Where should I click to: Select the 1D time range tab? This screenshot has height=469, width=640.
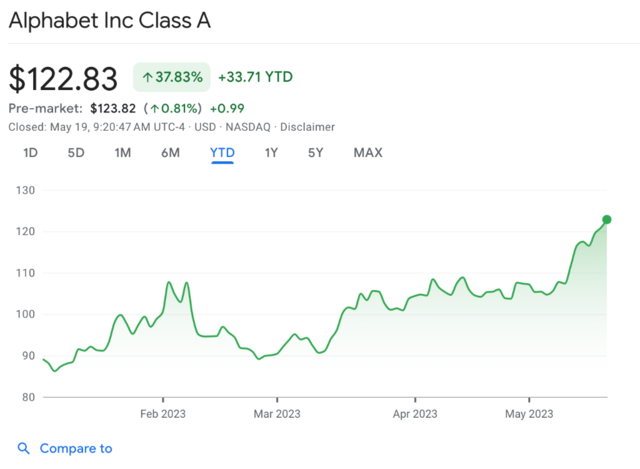[x=31, y=153]
